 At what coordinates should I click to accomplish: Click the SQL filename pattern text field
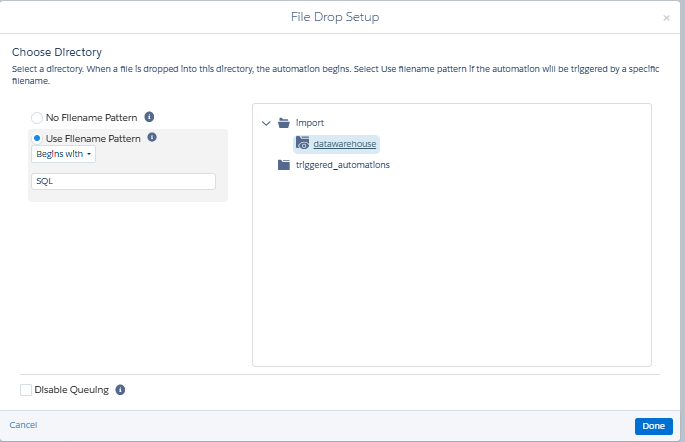point(124,181)
